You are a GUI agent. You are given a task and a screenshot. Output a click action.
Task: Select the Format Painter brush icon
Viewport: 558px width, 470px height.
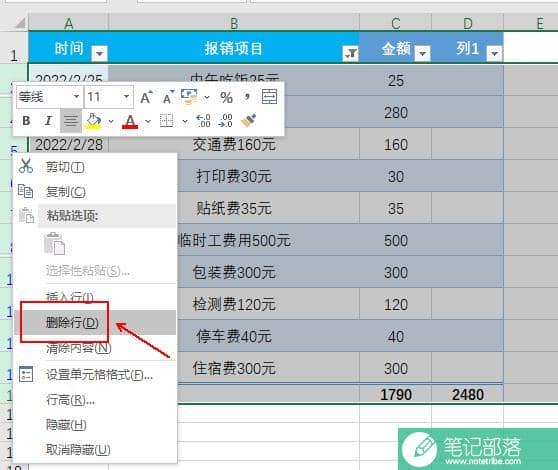click(248, 121)
